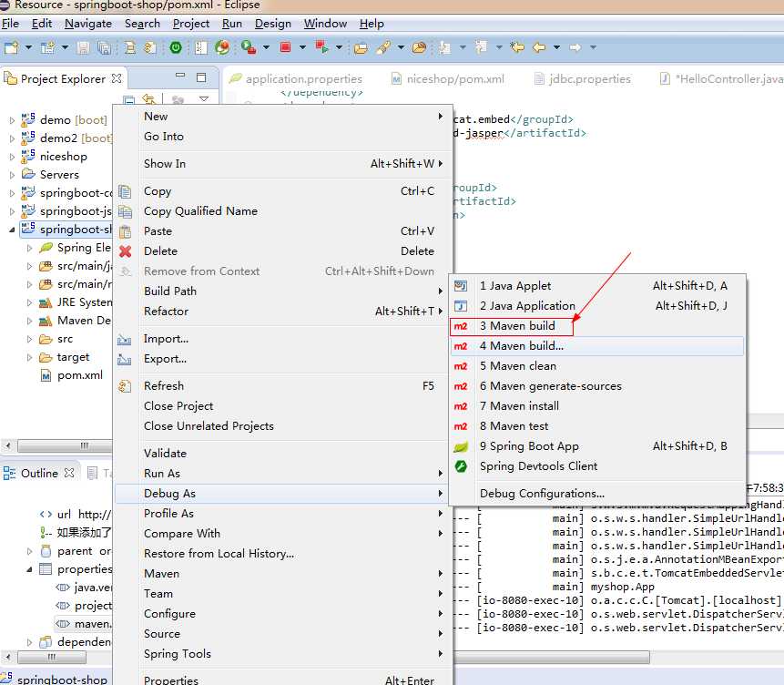Click the Back navigation arrow icon
Image resolution: width=784 pixels, height=685 pixels.
pos(539,47)
